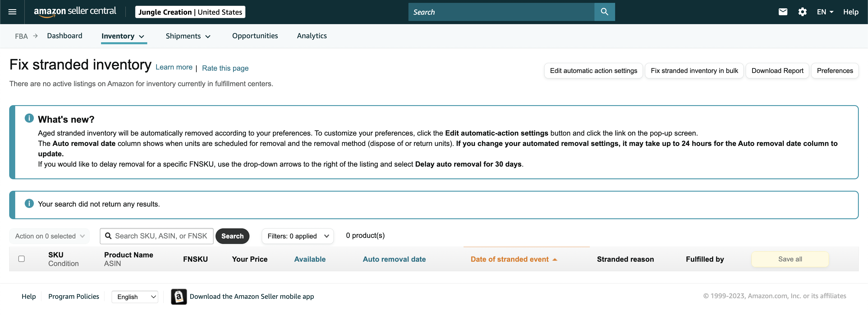Open the messages mail icon
Image resolution: width=868 pixels, height=316 pixels.
pos(783,12)
